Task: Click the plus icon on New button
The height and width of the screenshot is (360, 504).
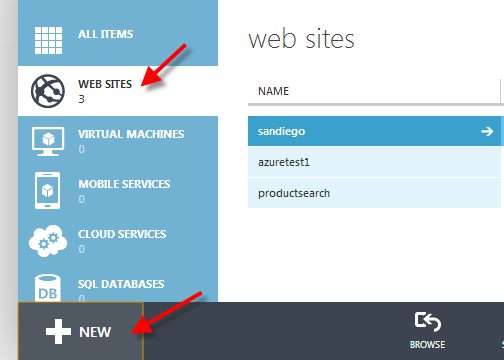Action: coord(58,331)
